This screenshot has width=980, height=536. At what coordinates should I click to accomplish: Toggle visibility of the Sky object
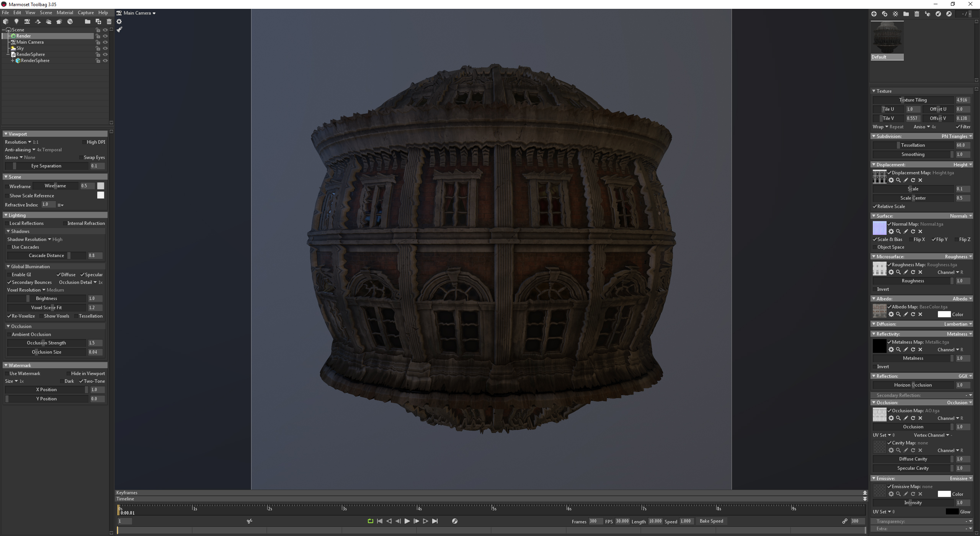[x=105, y=48]
